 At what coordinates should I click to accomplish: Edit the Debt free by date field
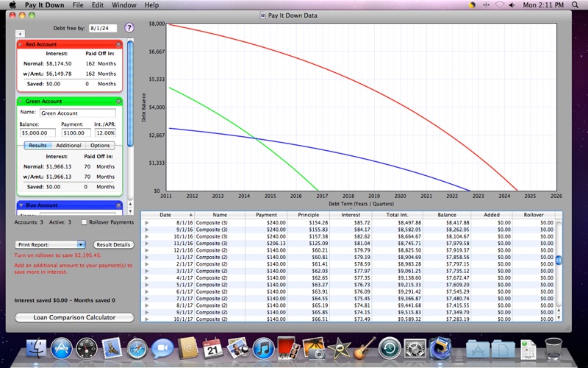click(x=103, y=28)
